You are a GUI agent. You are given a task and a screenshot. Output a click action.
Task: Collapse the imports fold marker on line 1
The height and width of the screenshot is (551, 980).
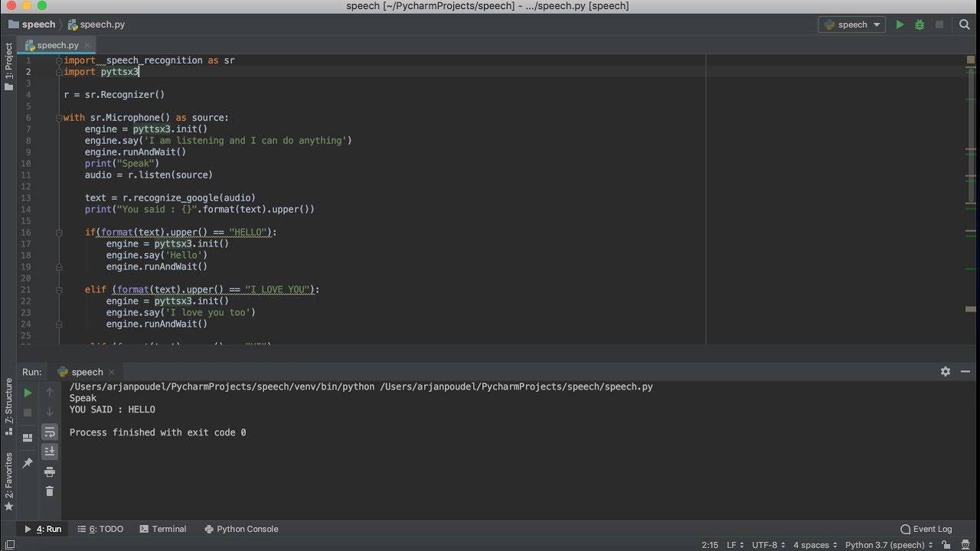(59, 60)
